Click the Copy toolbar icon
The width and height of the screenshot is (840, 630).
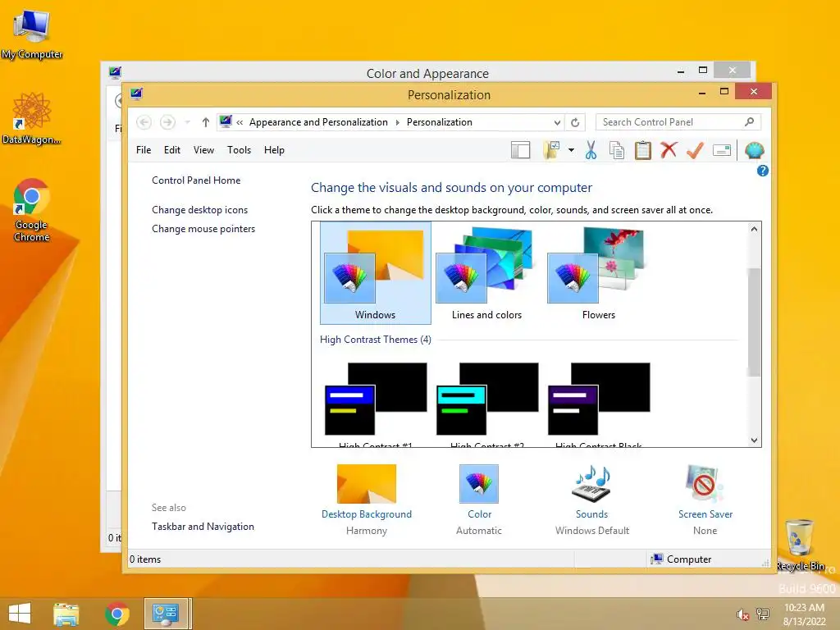point(617,151)
